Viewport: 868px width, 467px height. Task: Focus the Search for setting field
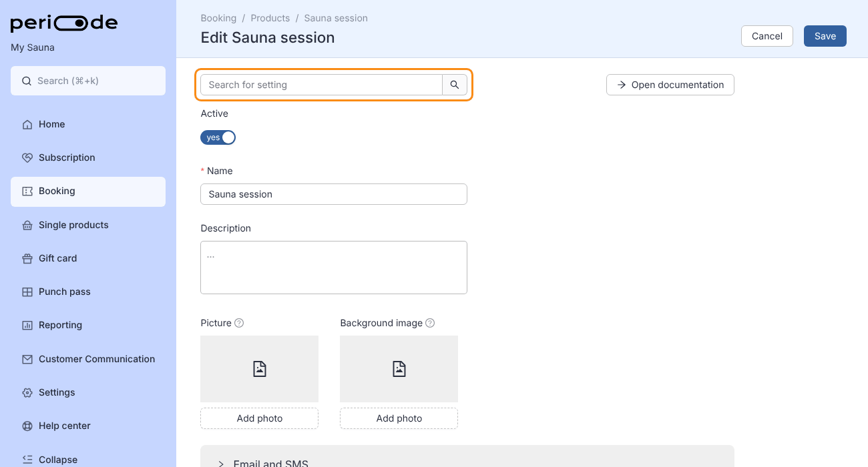click(x=321, y=85)
